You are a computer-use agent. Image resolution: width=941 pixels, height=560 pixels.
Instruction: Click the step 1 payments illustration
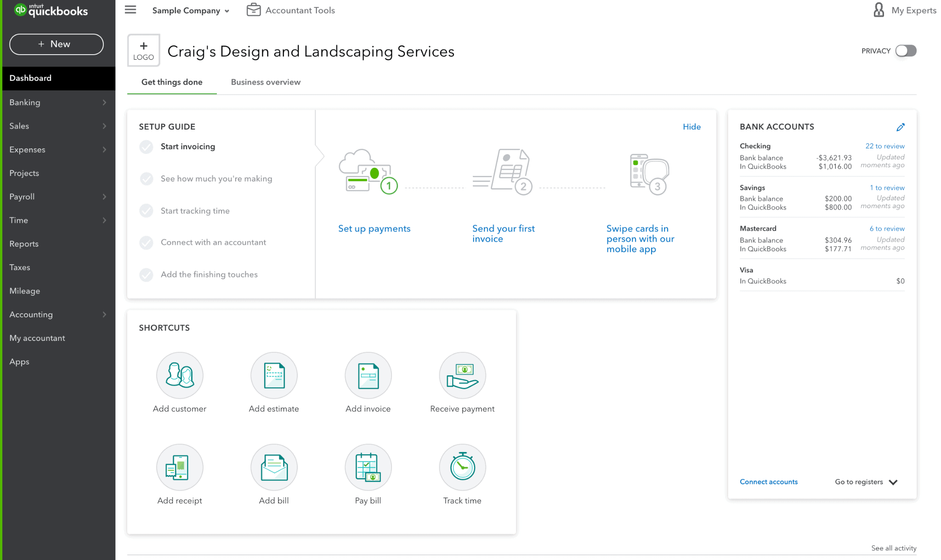(x=368, y=172)
